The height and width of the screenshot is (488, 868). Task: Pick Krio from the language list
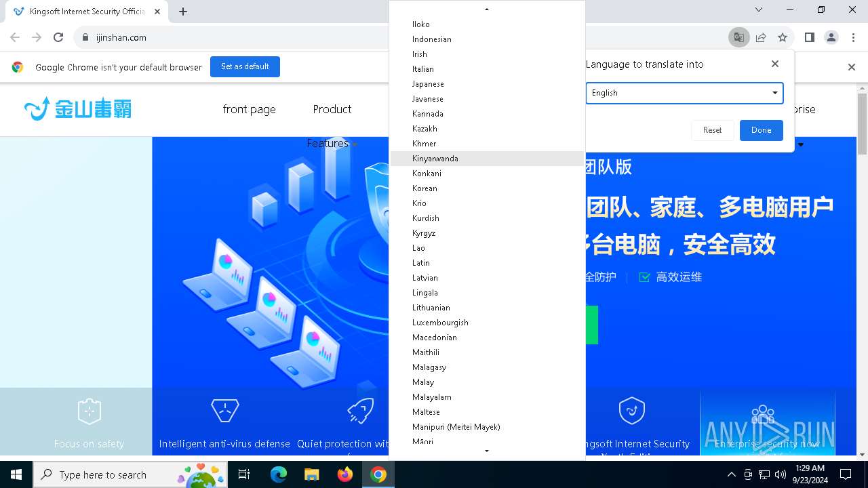(487, 203)
